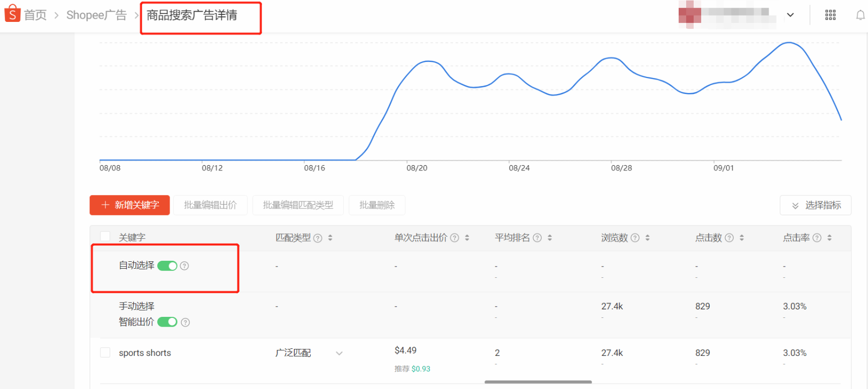The height and width of the screenshot is (389, 868).
Task: Open the notifications bell icon
Action: (860, 15)
